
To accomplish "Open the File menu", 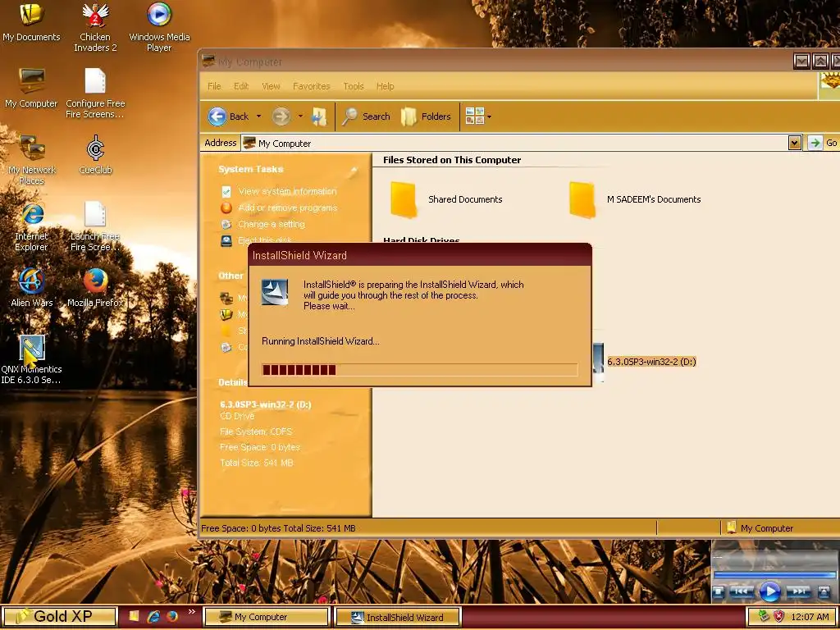I will [214, 85].
